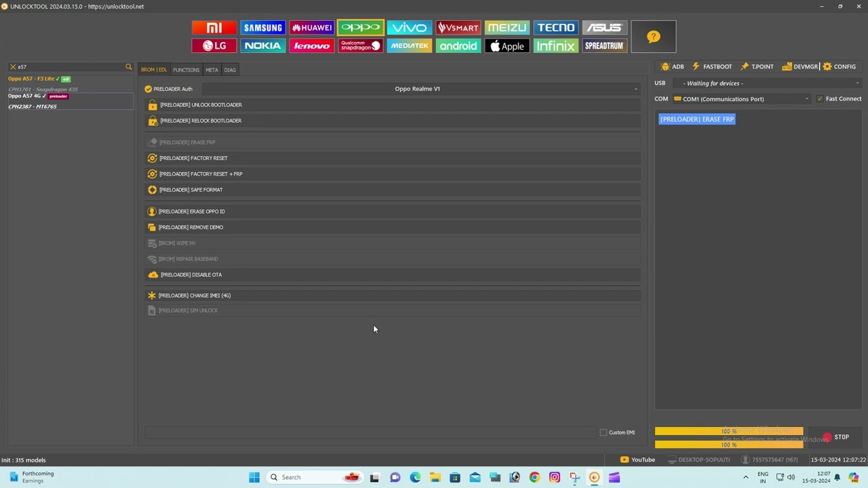Open the USB devices dropdown
The image size is (868, 488).
click(x=770, y=83)
